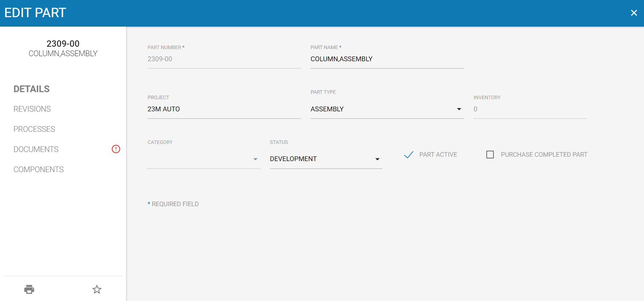Click the red alert icon beside Documents
This screenshot has width=644, height=301.
click(x=116, y=149)
